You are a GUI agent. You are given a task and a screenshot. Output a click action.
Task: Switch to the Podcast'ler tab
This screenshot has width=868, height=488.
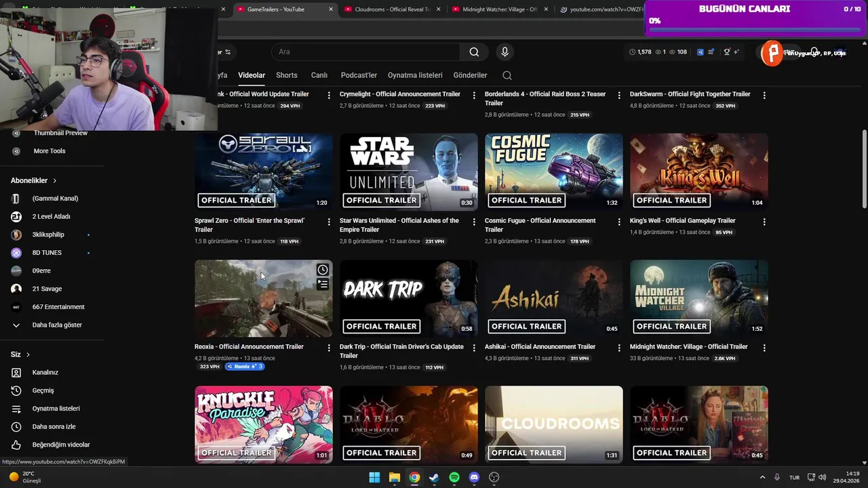tap(359, 75)
